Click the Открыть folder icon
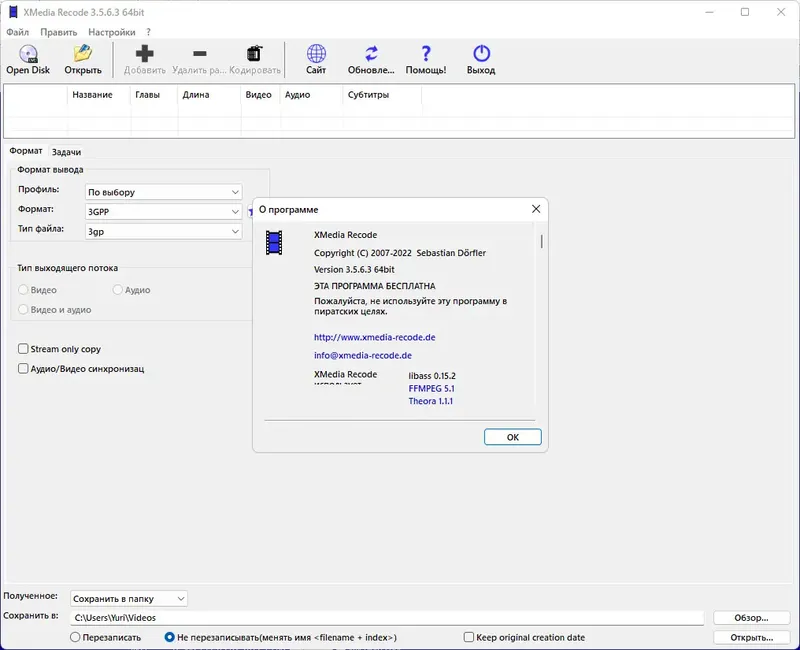The image size is (800, 650). point(83,54)
